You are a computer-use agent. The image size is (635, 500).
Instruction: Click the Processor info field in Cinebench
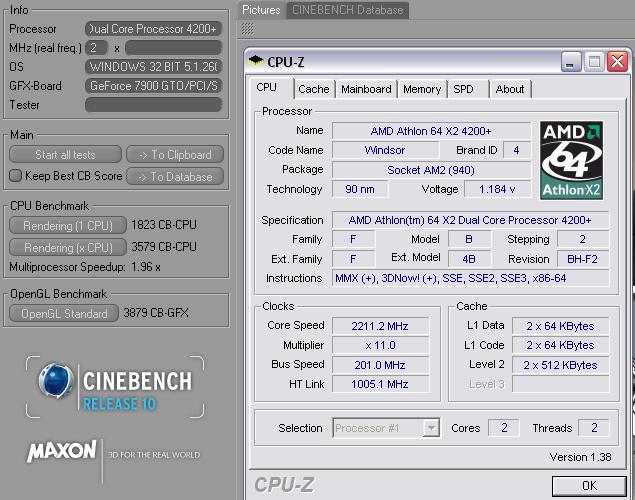click(x=153, y=29)
